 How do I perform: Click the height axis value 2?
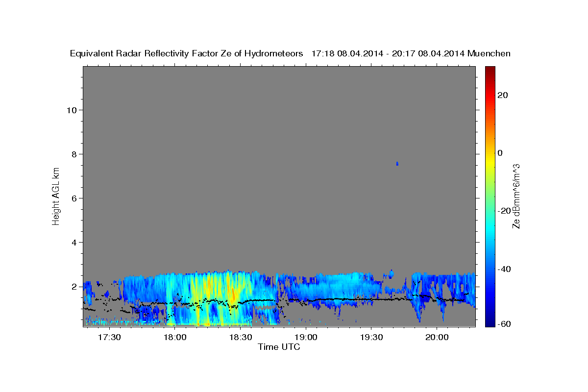pyautogui.click(x=73, y=286)
